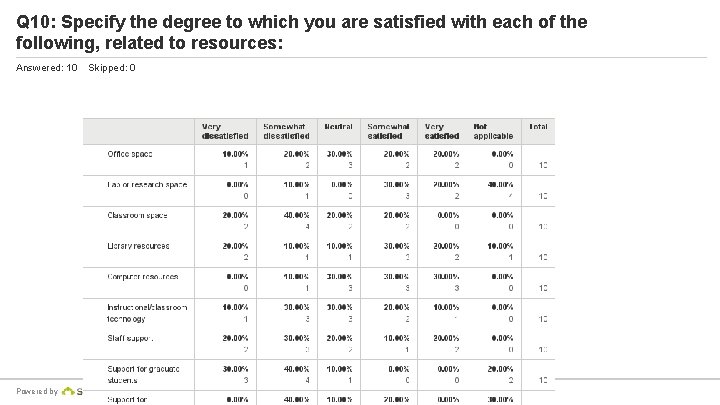Click the 40.00% Not applicable cell for Lab space

point(500,185)
